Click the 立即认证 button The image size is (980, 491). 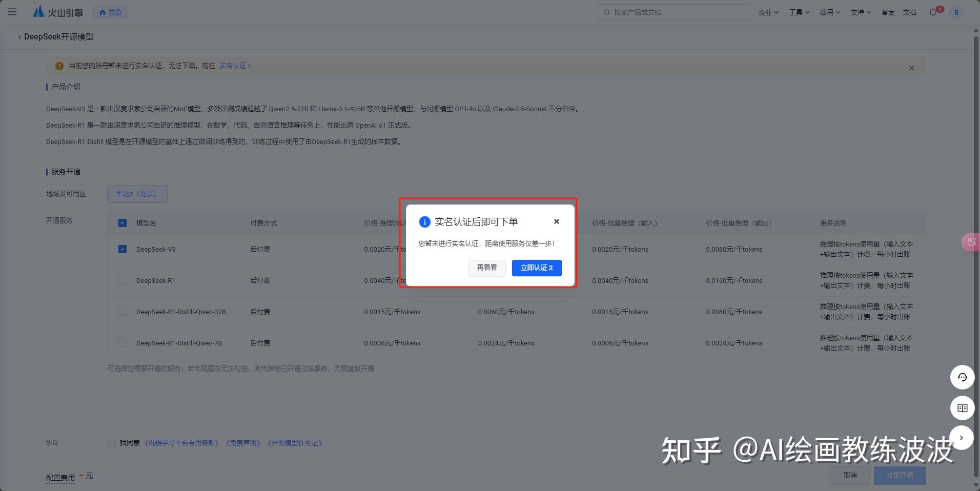(x=537, y=268)
